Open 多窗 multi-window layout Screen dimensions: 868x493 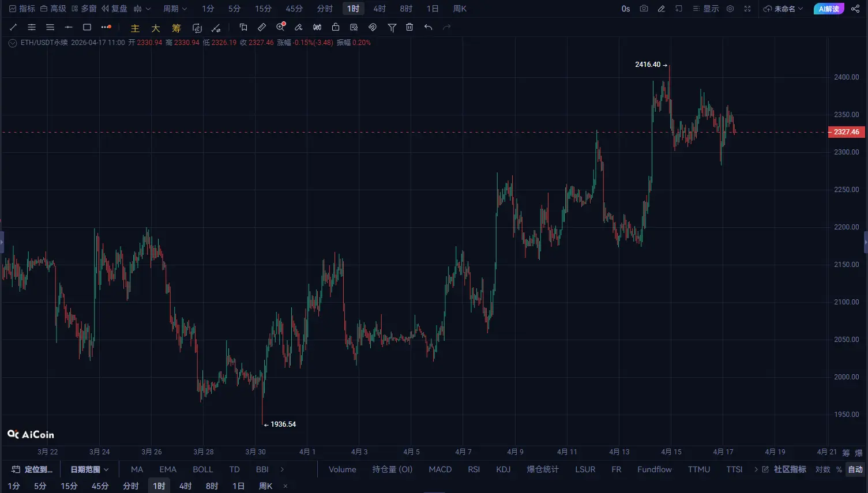point(84,9)
